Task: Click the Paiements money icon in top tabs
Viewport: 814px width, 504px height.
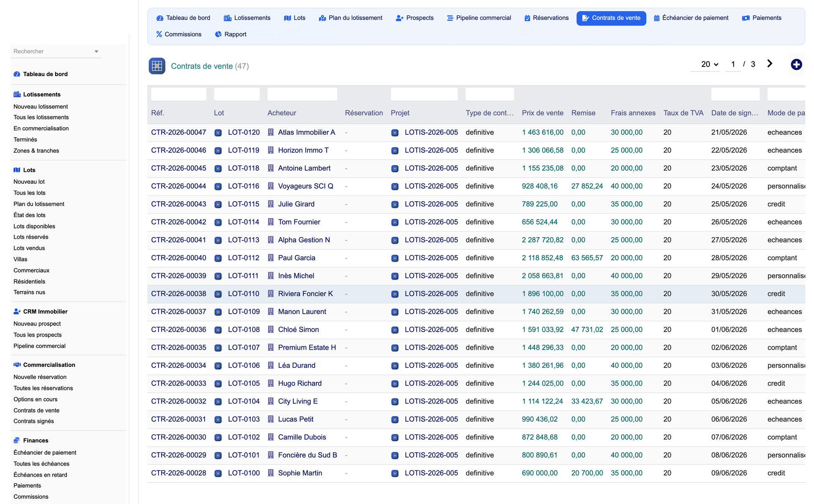Action: pos(745,18)
